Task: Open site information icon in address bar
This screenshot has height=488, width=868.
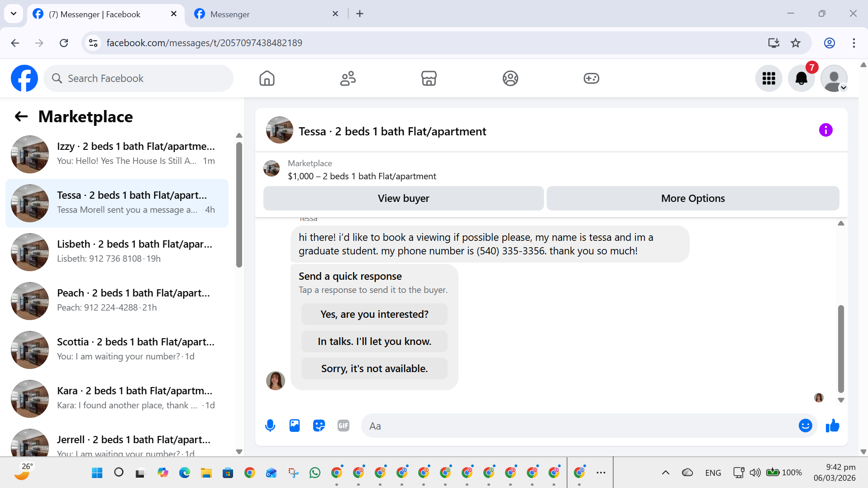Action: coord(93,43)
